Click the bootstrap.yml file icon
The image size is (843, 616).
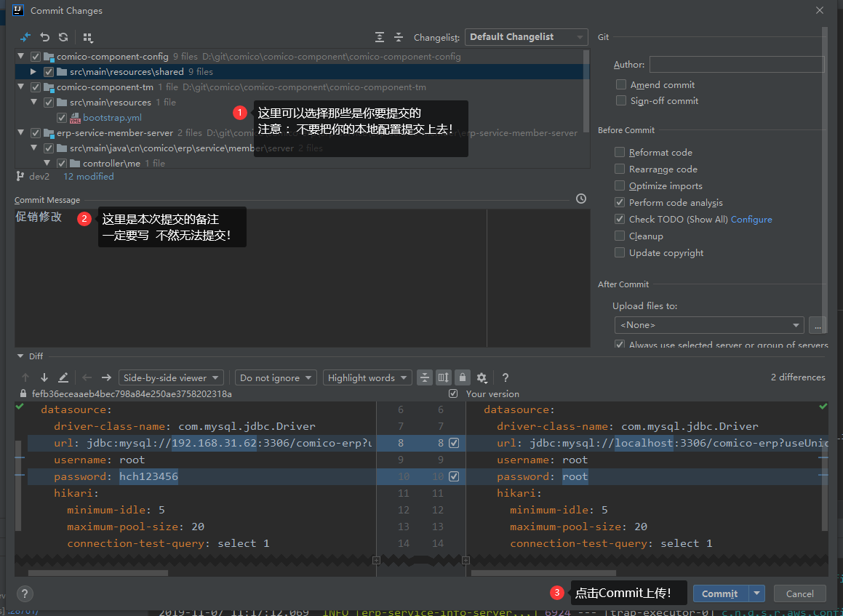(75, 118)
